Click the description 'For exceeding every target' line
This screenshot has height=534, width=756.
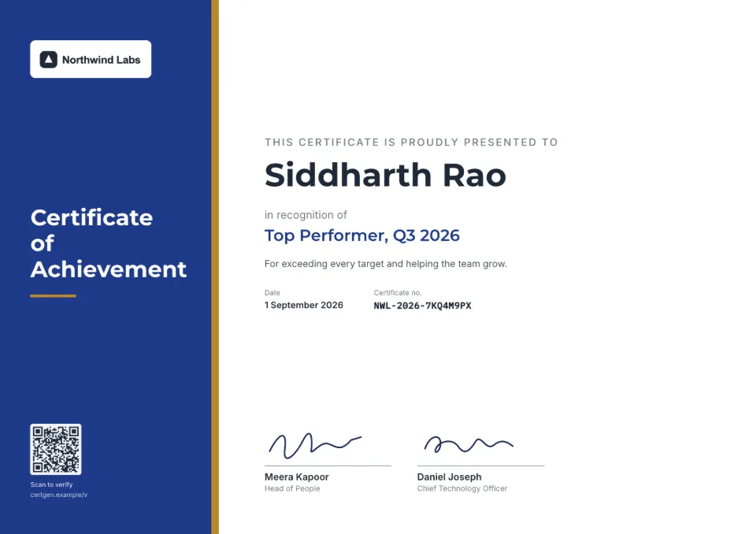tap(386, 264)
